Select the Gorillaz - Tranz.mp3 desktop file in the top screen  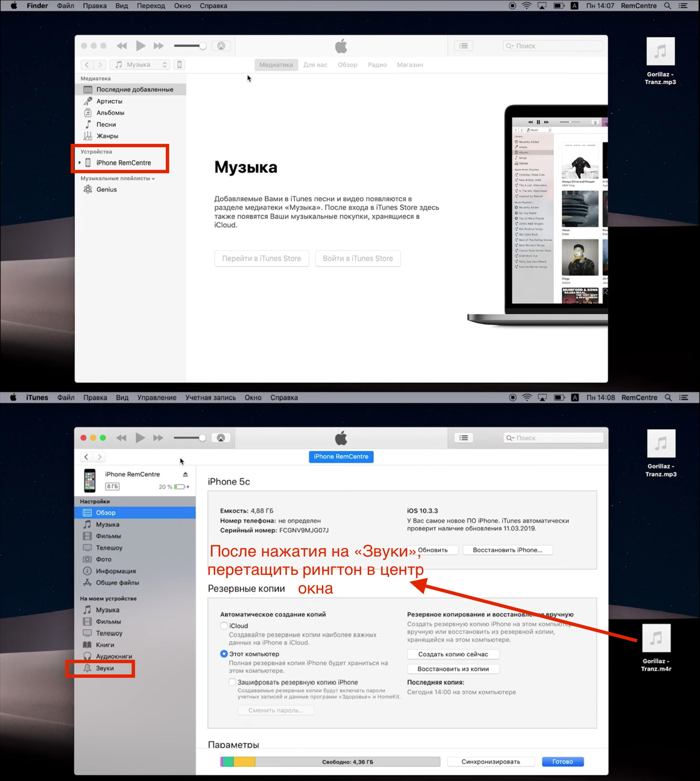661,61
